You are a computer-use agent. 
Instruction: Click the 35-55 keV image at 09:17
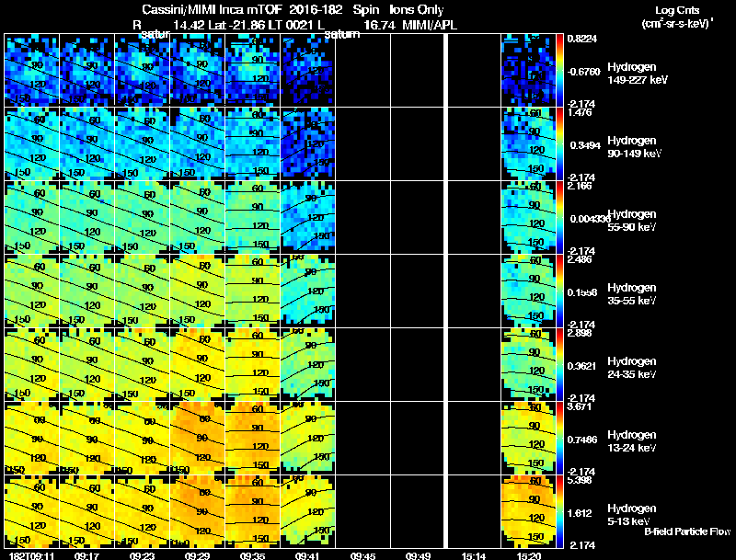pos(87,291)
